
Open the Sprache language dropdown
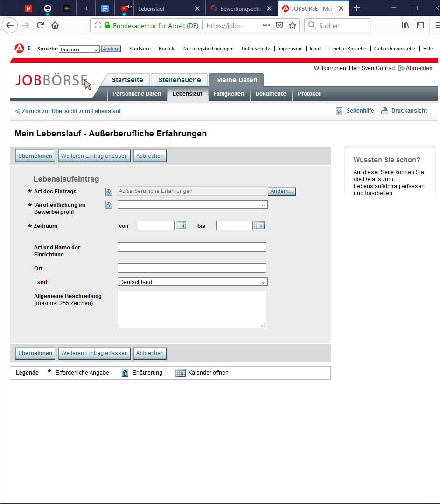point(79,49)
